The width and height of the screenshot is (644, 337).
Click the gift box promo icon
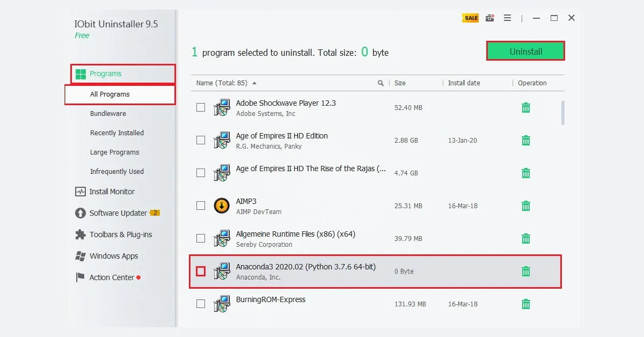coord(489,18)
